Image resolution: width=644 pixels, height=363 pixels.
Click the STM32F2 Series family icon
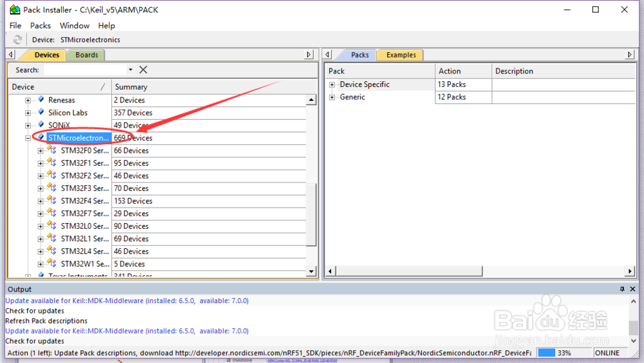point(52,175)
